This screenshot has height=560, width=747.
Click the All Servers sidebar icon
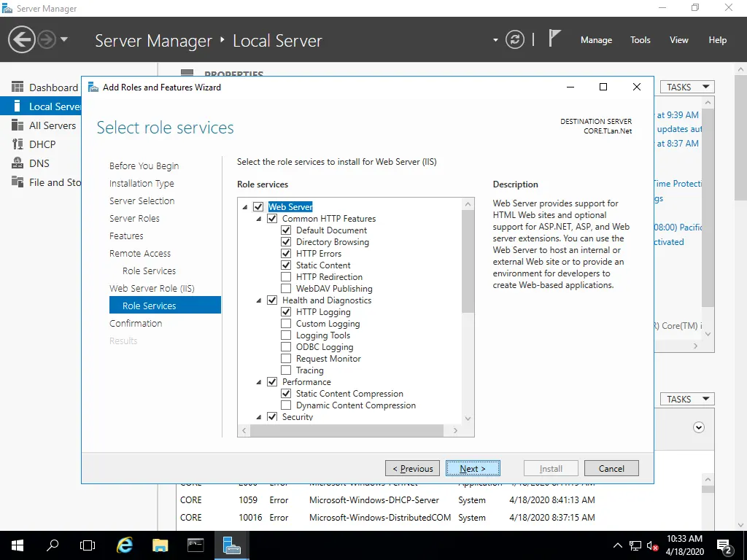(x=18, y=125)
